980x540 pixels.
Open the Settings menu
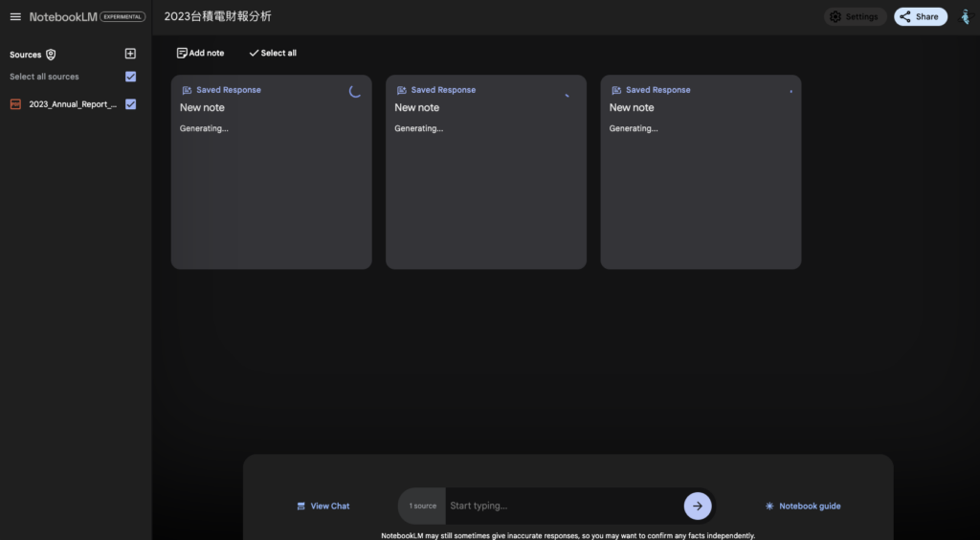(853, 16)
